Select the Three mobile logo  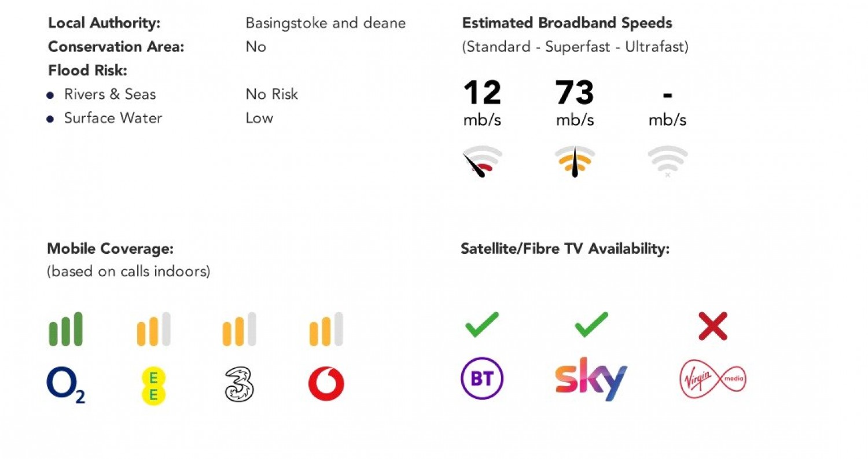tap(240, 385)
